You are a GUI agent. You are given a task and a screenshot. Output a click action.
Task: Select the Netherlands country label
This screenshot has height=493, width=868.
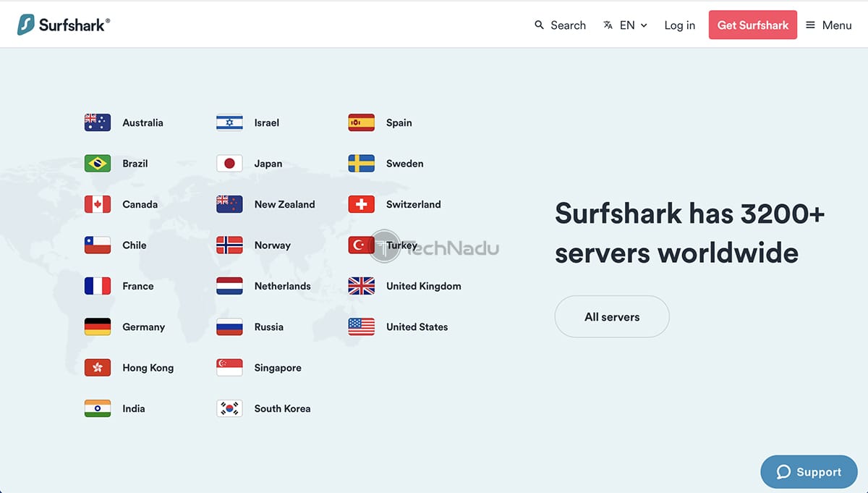point(282,286)
